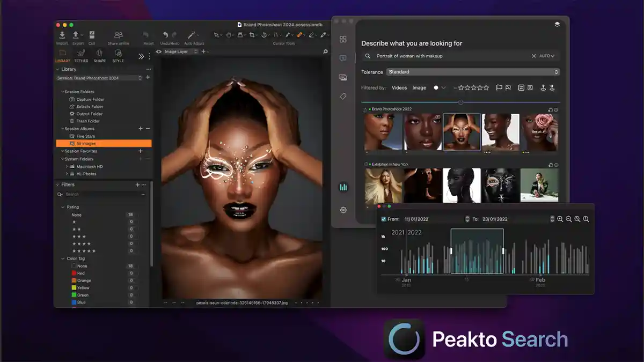Toggle the None color tag checkbox

(74, 266)
